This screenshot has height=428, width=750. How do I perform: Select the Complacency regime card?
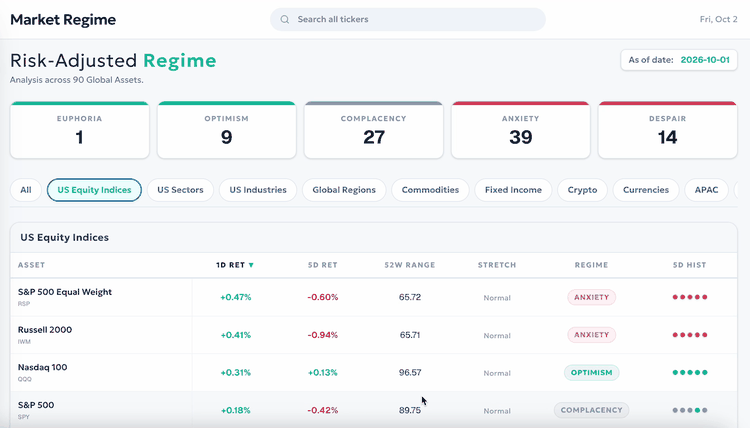click(x=374, y=130)
